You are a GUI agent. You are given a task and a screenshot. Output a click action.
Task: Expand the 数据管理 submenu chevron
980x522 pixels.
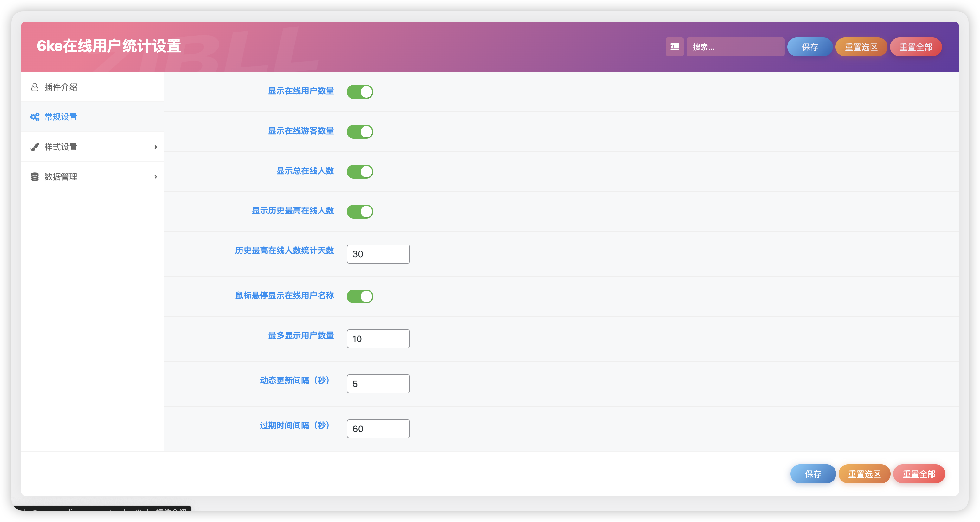click(x=155, y=176)
